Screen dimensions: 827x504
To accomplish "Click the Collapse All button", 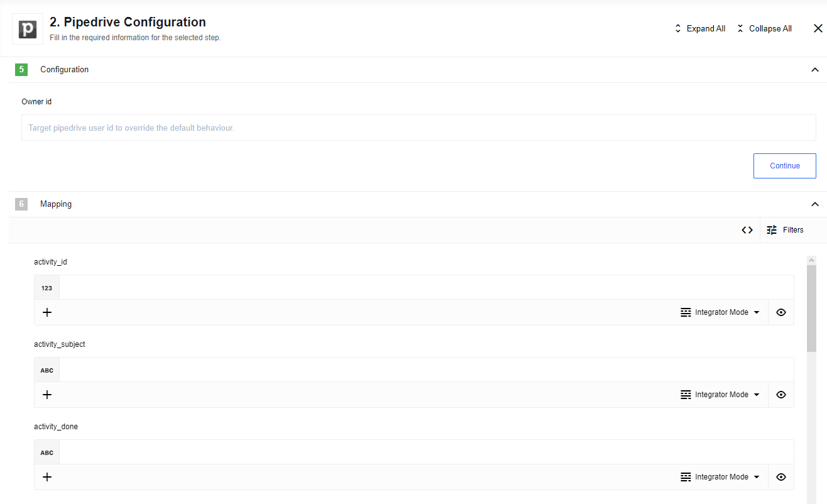I will click(764, 28).
